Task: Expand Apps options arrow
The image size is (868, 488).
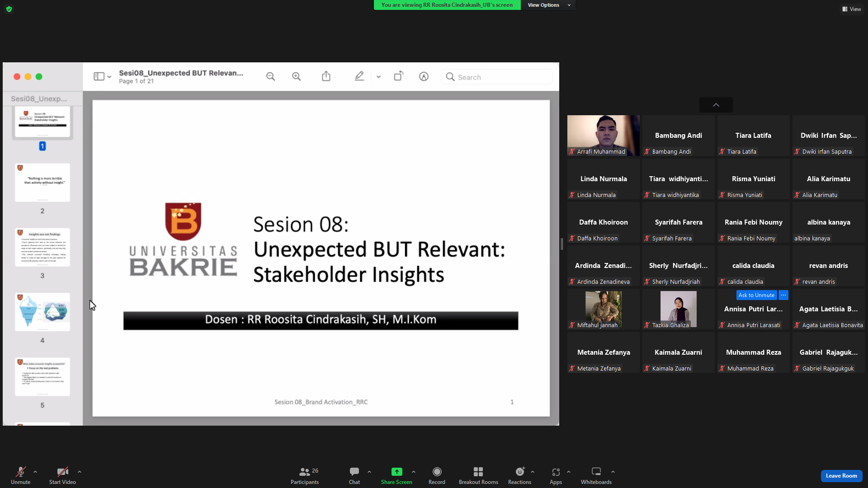Action: click(569, 472)
